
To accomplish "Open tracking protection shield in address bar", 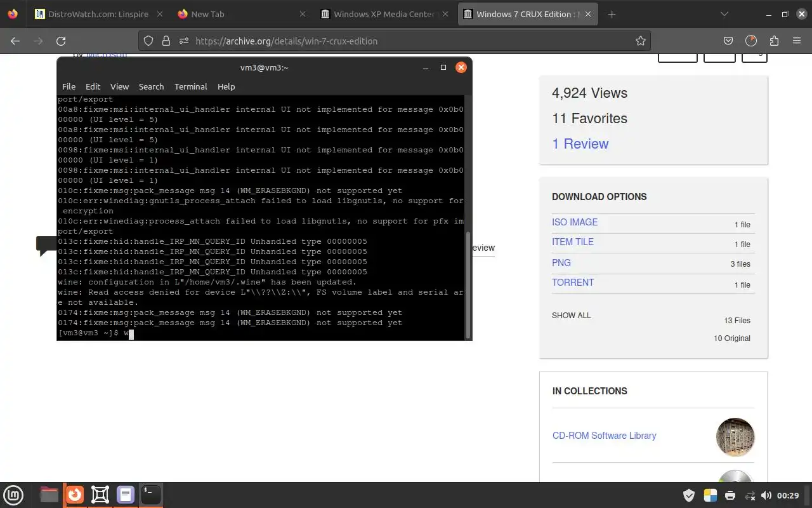I will point(148,41).
